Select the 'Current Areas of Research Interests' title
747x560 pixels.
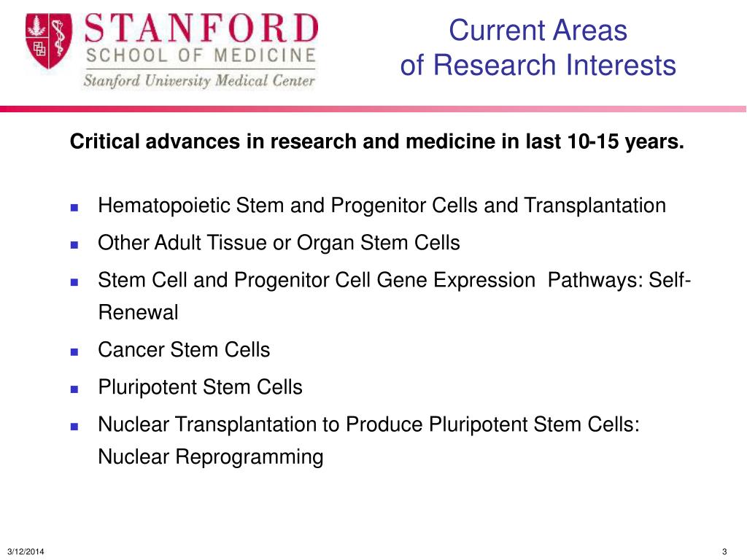pyautogui.click(x=538, y=47)
